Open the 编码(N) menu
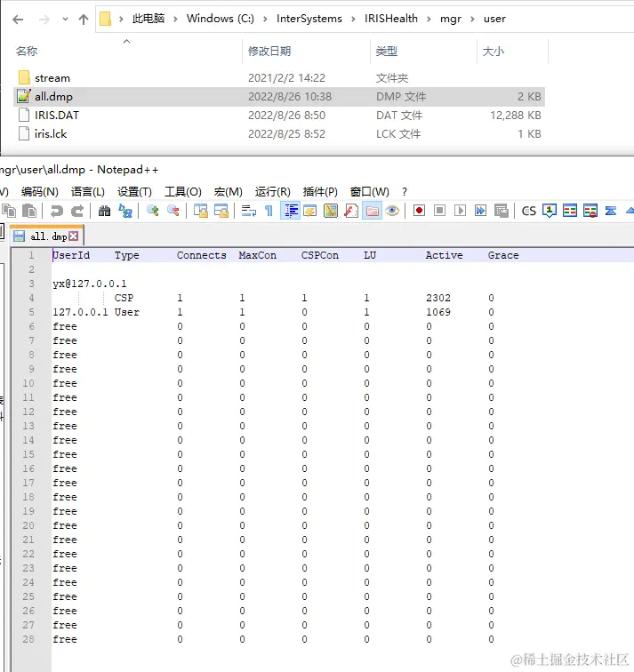 pos(40,192)
